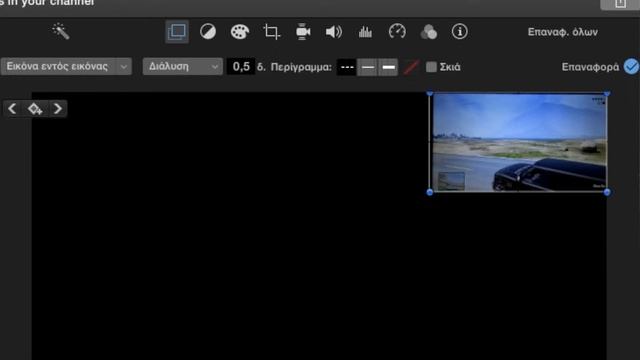This screenshot has width=640, height=360.
Task: Enable the Σκιά shadow checkbox
Action: (x=431, y=67)
